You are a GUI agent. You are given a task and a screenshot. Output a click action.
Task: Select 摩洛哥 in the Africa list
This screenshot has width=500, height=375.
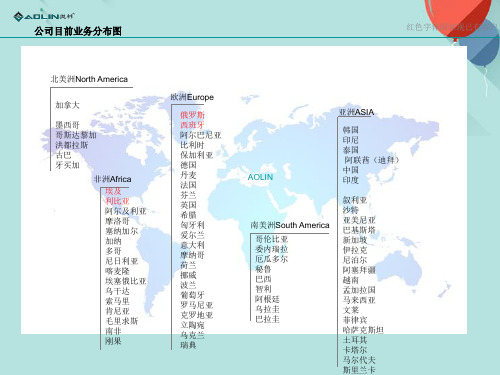tap(117, 221)
